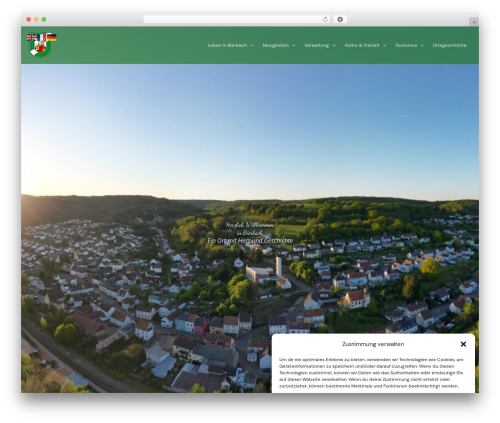500x423 pixels.
Task: Reload the page with the refresh icon
Action: [x=325, y=20]
